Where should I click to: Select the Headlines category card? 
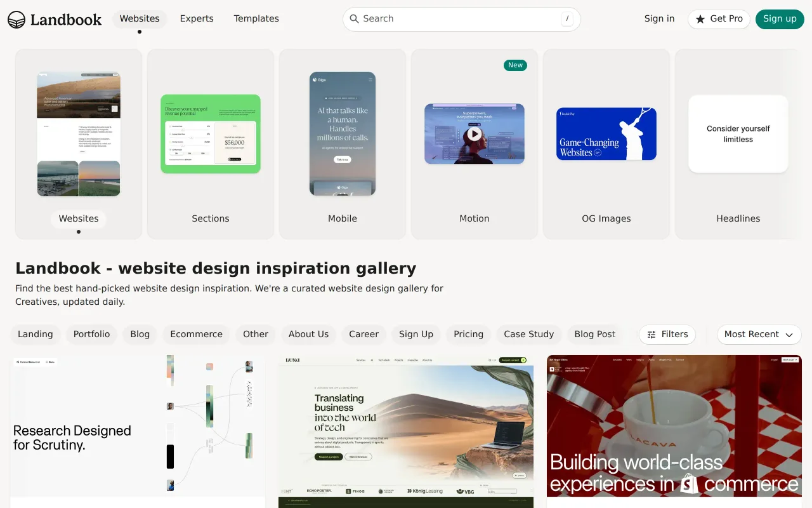click(x=738, y=144)
